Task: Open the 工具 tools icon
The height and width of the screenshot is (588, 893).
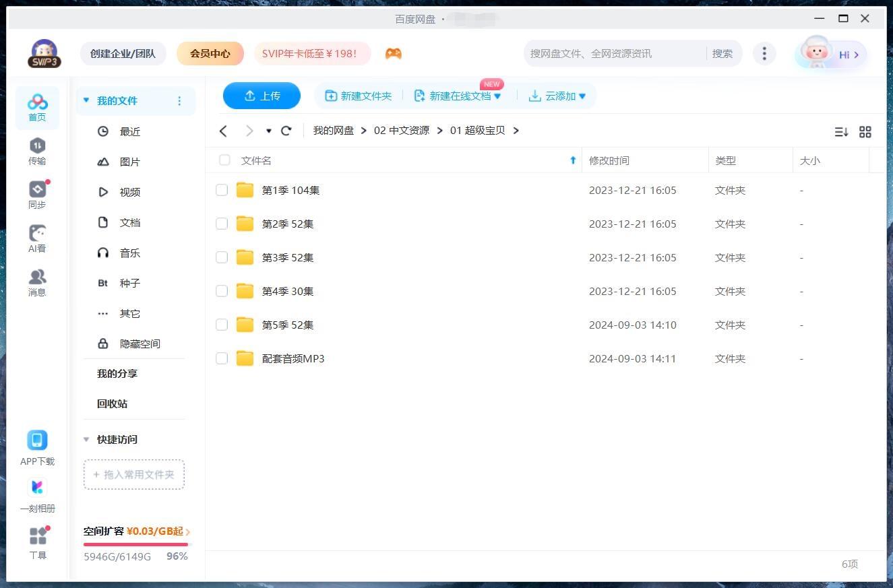Action: coord(38,536)
